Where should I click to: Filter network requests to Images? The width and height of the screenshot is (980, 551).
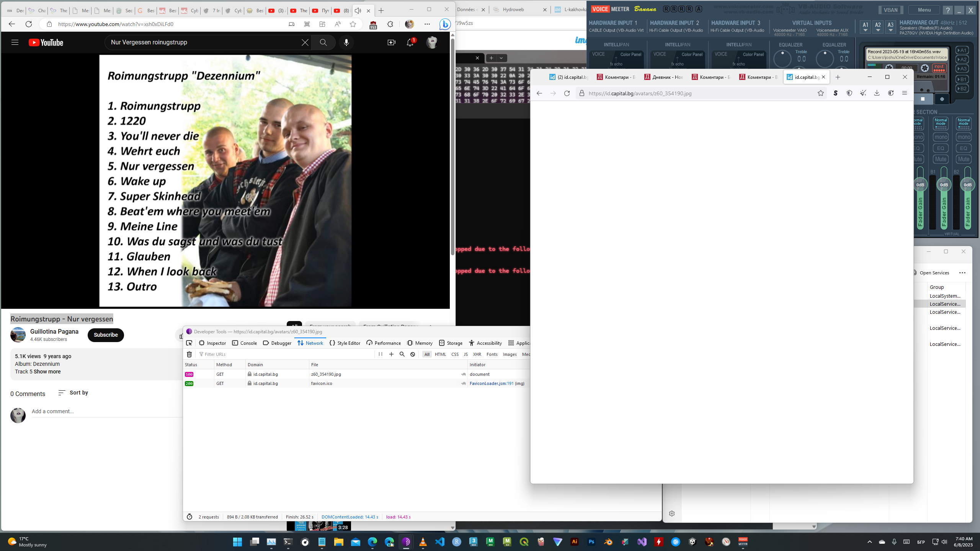(x=510, y=354)
